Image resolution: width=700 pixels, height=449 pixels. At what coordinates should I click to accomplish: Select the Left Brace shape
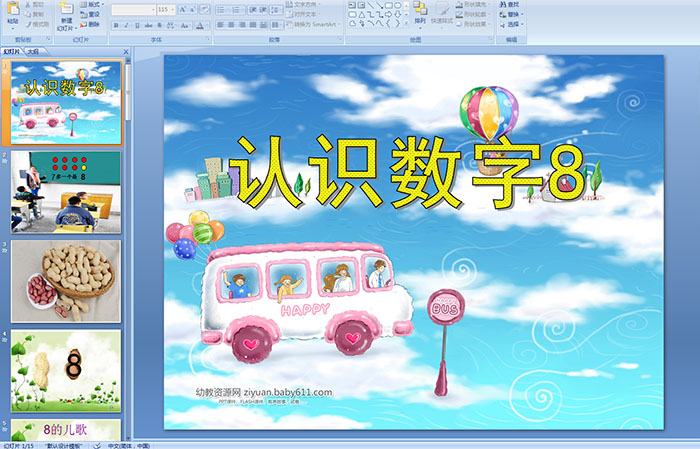(x=388, y=24)
